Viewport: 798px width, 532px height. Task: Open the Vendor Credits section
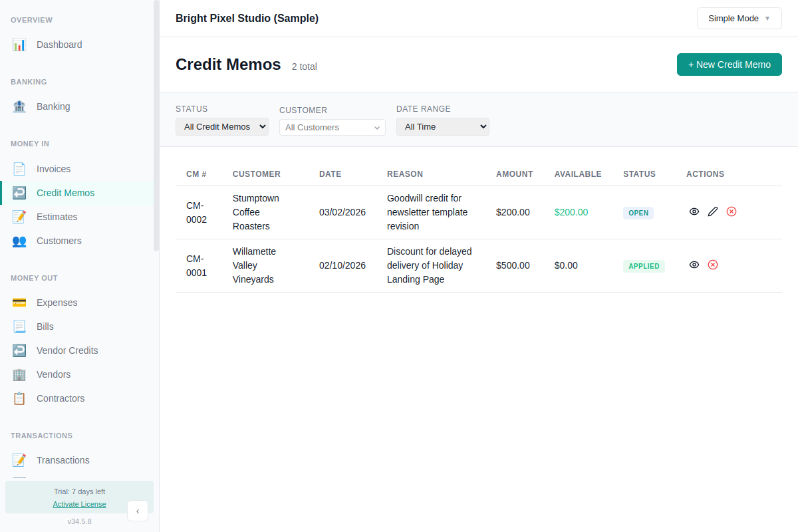(x=66, y=350)
